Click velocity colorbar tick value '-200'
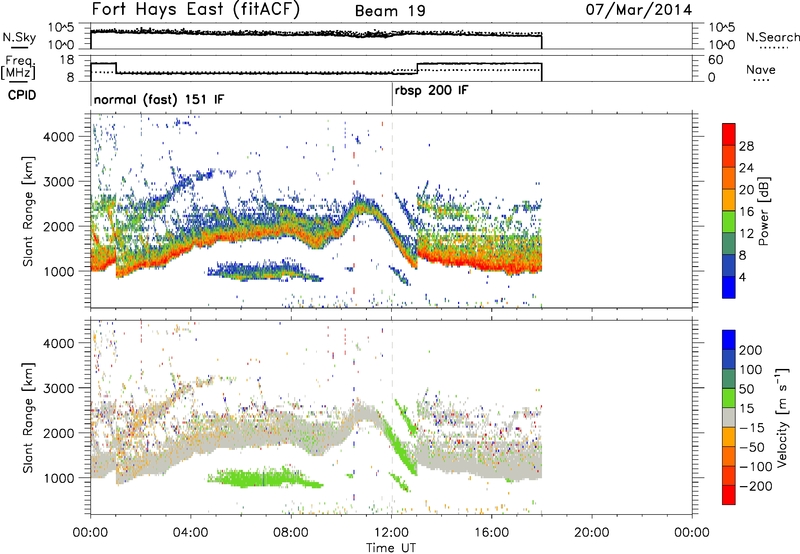800x554 pixels. (x=756, y=486)
